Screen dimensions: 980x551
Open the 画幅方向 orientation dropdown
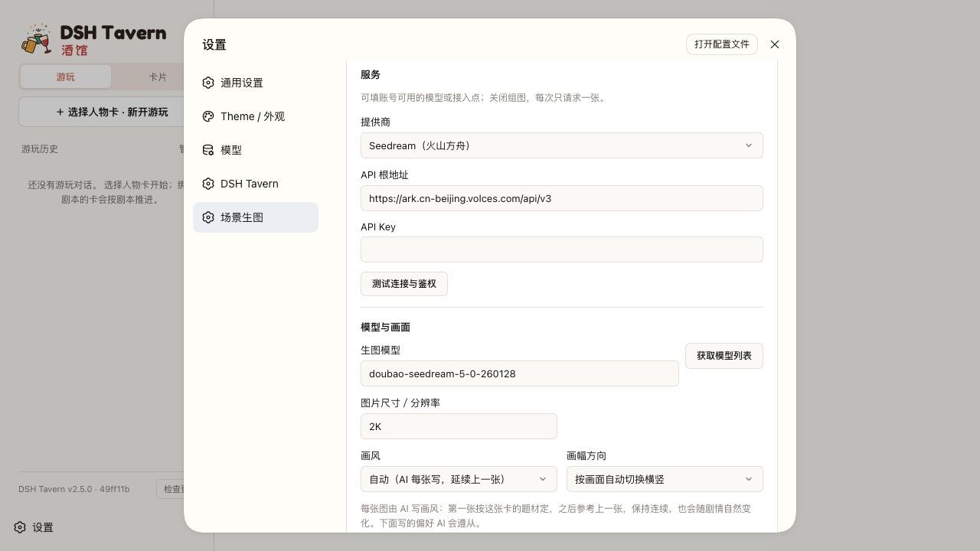665,479
